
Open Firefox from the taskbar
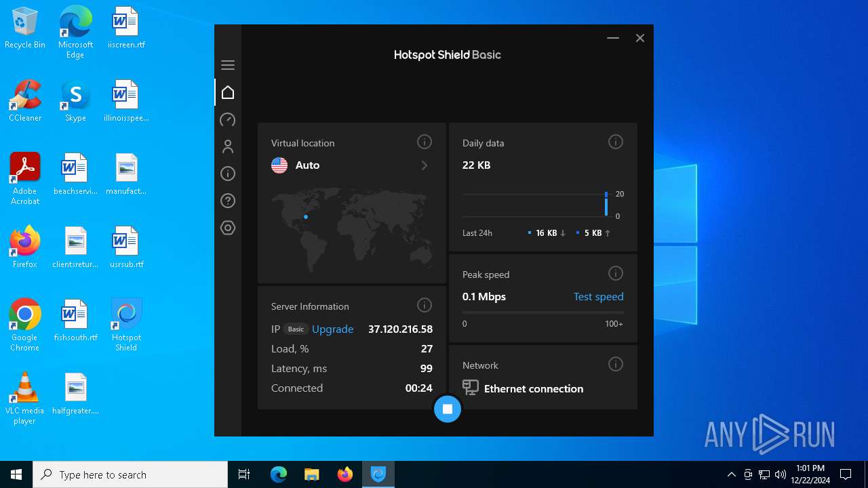345,474
